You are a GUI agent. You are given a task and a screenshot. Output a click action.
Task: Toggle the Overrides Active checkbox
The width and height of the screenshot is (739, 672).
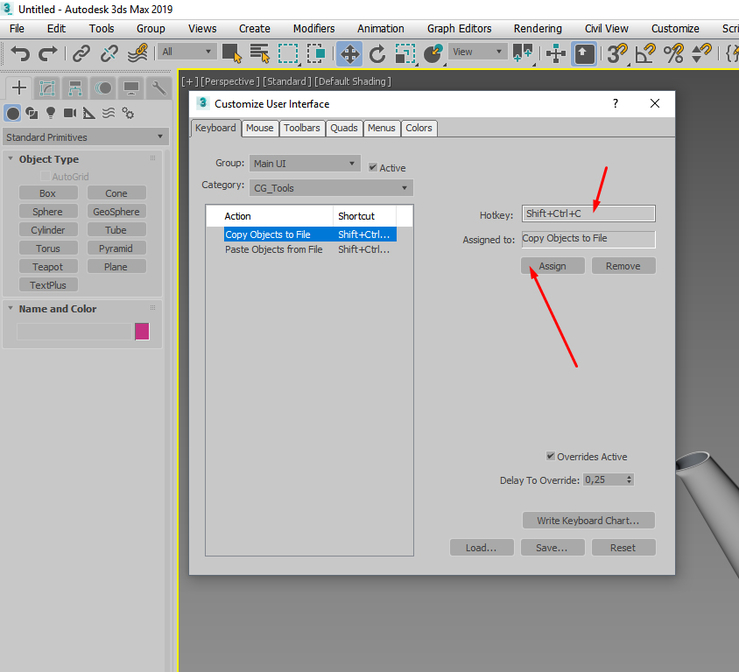[x=550, y=456]
